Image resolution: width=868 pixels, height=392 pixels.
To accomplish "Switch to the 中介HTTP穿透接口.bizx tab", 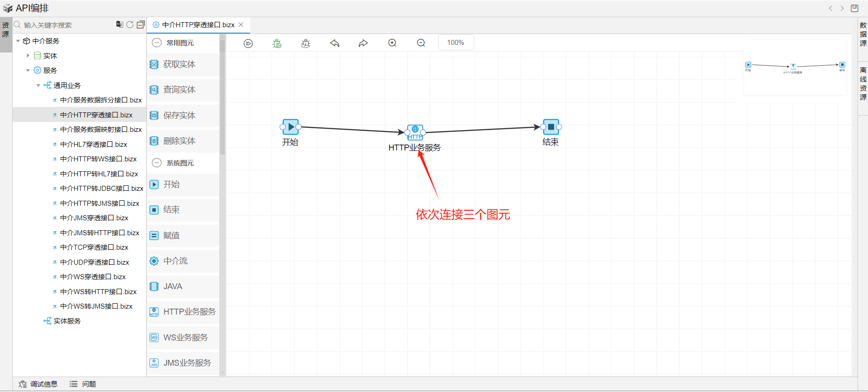I will [198, 25].
